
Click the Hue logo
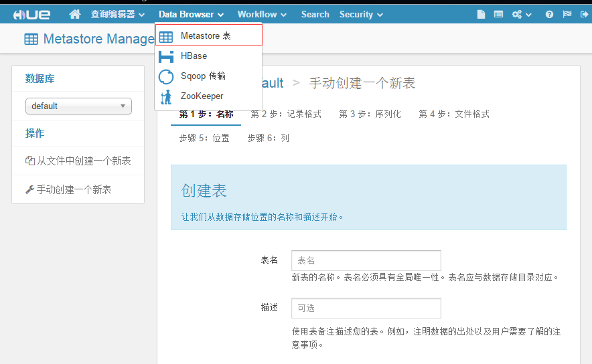pos(31,15)
